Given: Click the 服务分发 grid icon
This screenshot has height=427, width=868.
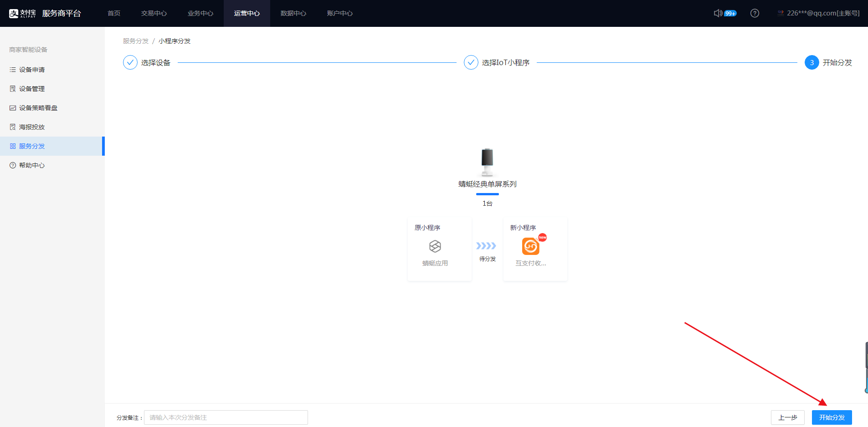Looking at the screenshot, I should [13, 146].
